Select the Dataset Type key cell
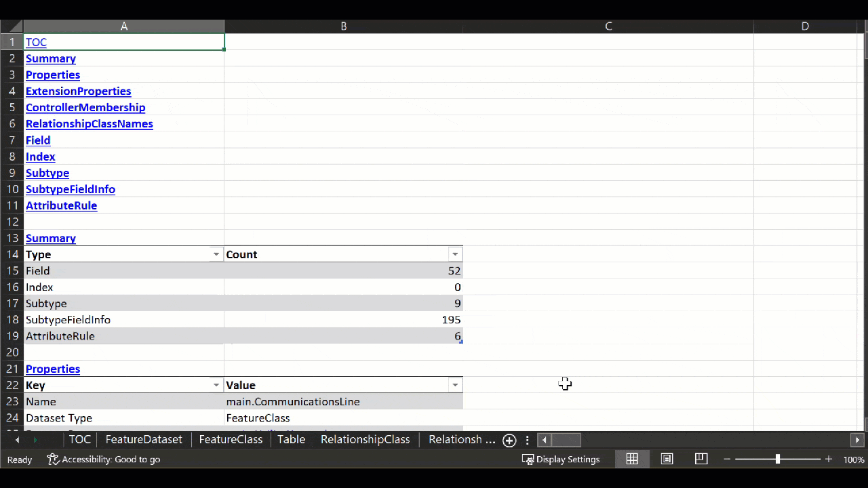The image size is (868, 488). (124, 418)
